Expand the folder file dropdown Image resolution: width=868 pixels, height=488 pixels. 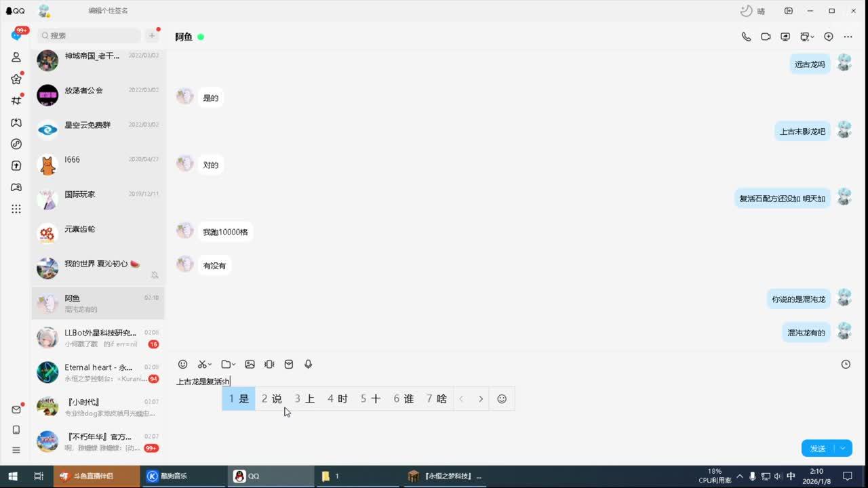click(228, 364)
